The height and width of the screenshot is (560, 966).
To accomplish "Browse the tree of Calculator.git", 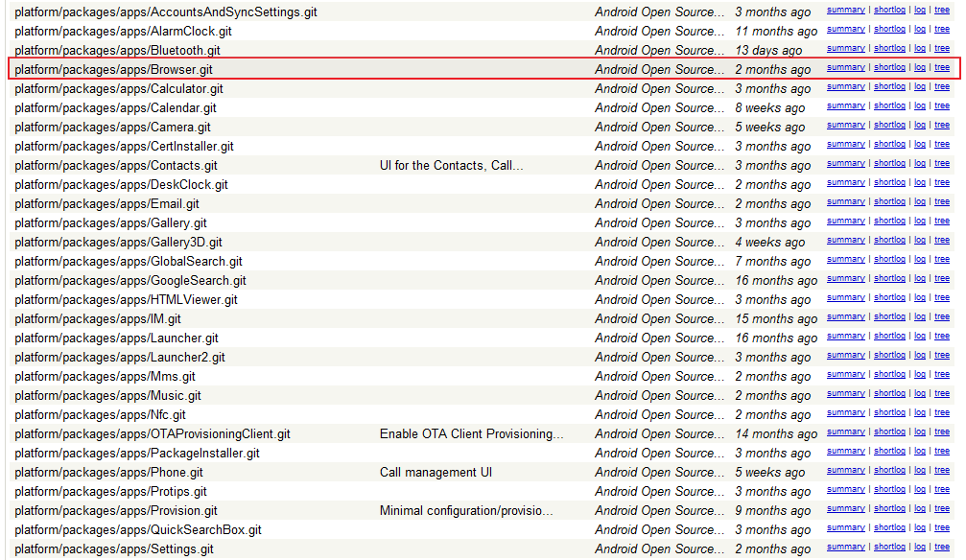I will [x=942, y=86].
